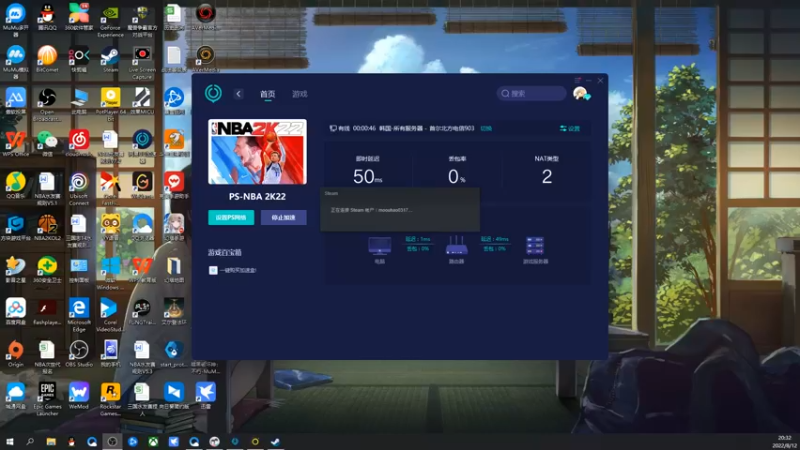The image size is (800, 450).
Task: Open the 百度网盘 desktop shortcut
Action: (15, 312)
